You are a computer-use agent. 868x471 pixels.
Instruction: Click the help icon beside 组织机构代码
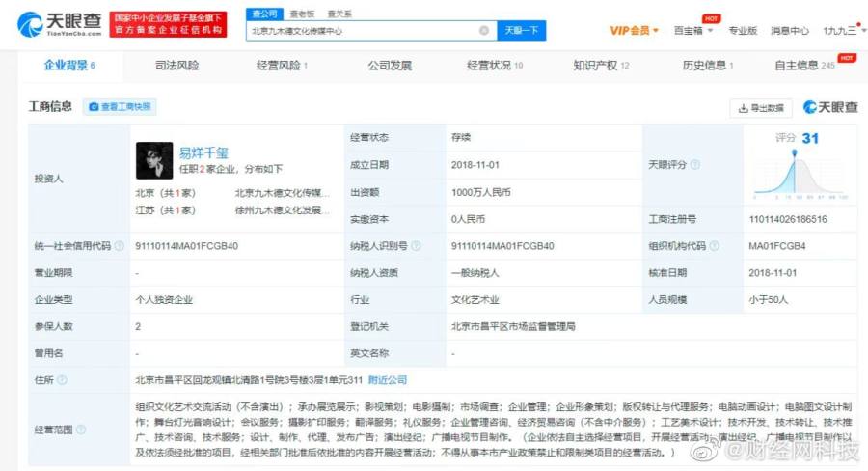click(714, 246)
